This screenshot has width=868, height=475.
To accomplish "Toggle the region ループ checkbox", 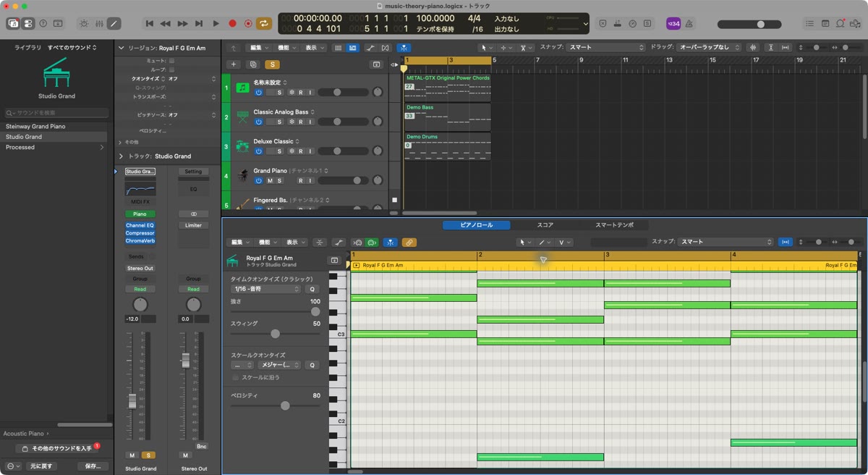I will pyautogui.click(x=171, y=70).
